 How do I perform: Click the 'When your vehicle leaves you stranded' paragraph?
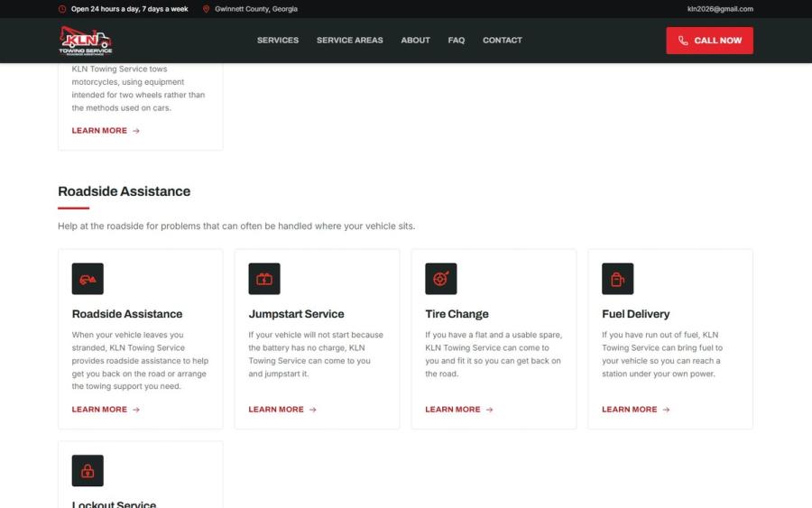[x=141, y=360]
